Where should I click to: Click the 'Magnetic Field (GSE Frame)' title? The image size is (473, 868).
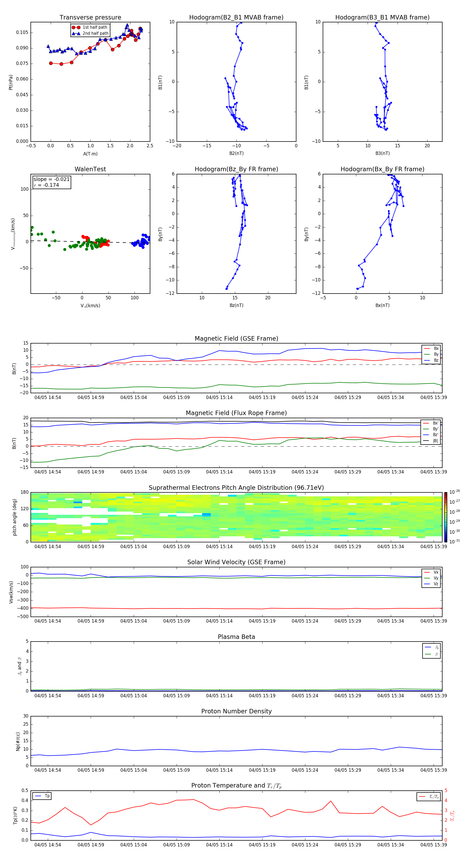236,339
